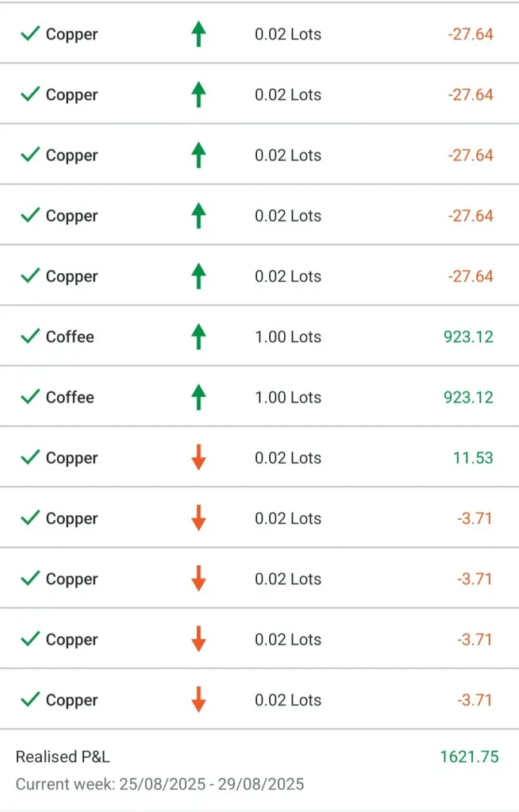The width and height of the screenshot is (519, 812).
Task: Click the checkmark beside the topmost Copper trade
Action: pos(30,34)
